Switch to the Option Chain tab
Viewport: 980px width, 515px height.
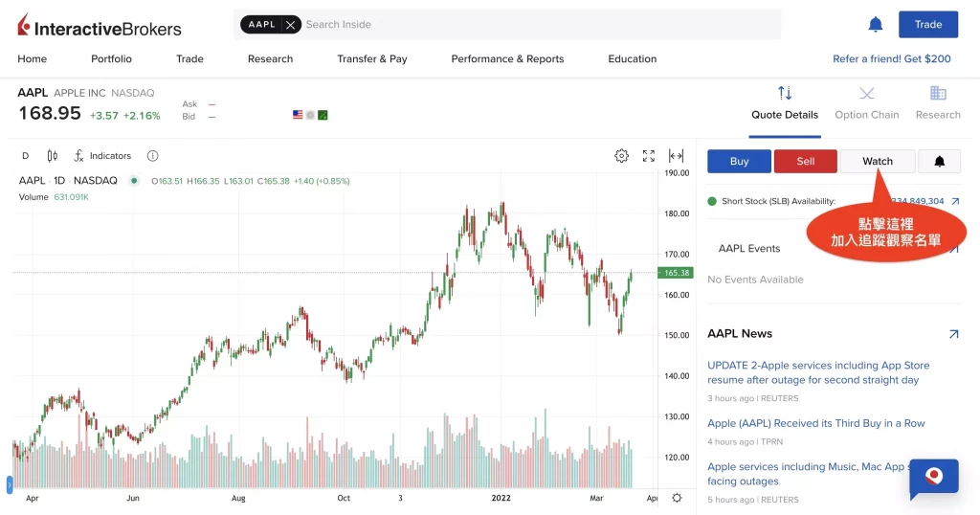(x=867, y=103)
